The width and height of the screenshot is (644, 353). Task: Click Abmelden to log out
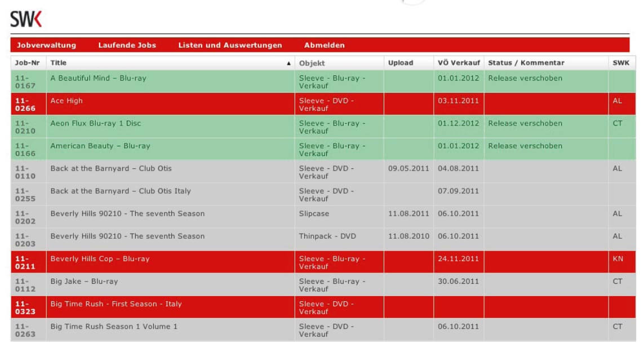pyautogui.click(x=325, y=45)
